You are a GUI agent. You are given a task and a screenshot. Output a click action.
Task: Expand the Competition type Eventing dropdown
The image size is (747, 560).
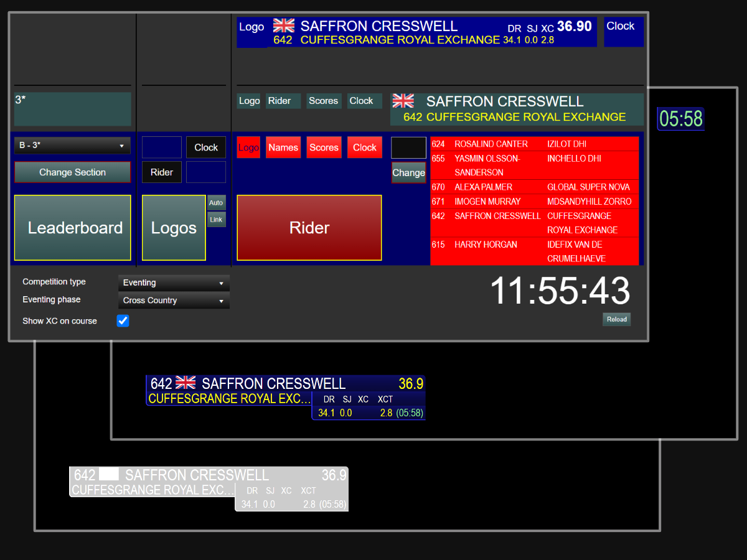(x=174, y=283)
